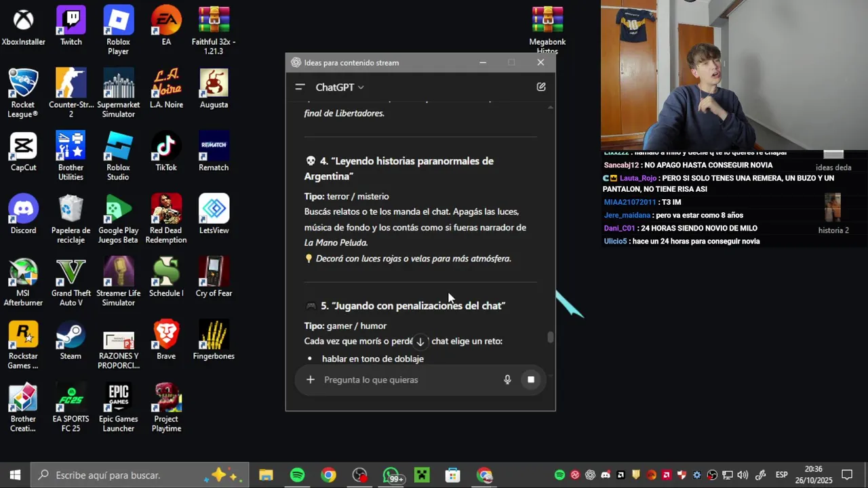The image size is (868, 488).
Task: Select the EA SPORTS FC 25 icon
Action: 71,407
